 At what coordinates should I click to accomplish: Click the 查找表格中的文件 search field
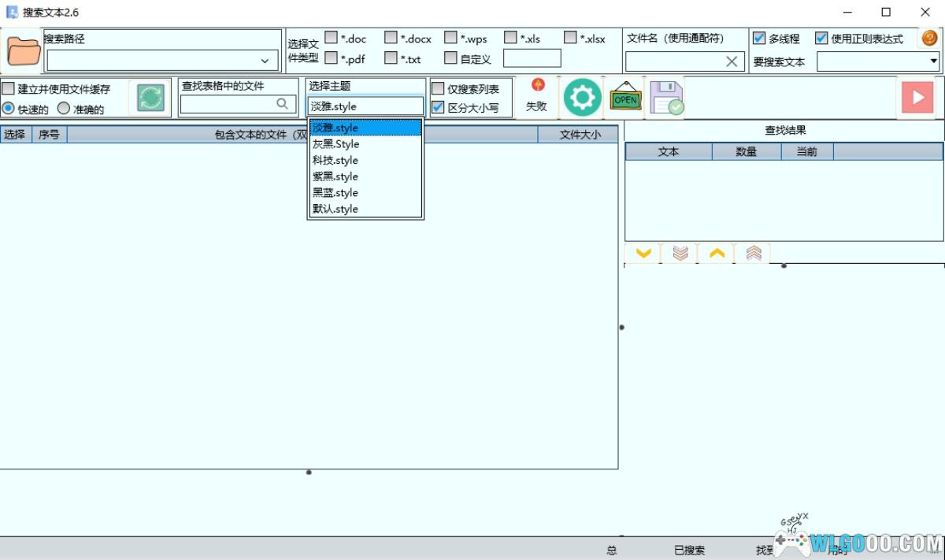[x=228, y=104]
